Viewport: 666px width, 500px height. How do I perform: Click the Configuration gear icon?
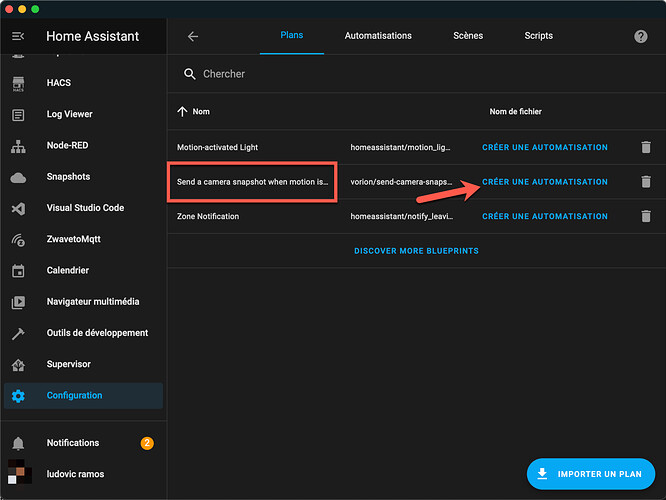18,396
